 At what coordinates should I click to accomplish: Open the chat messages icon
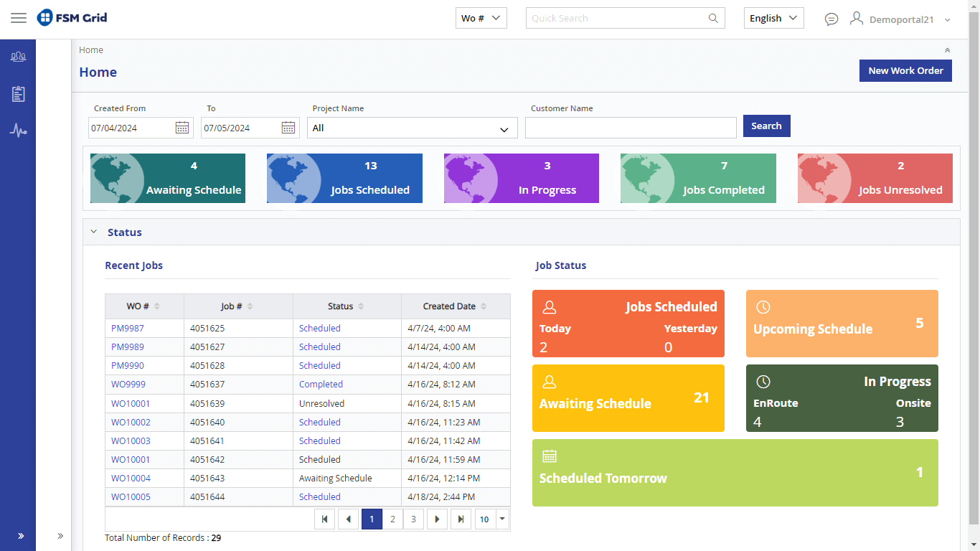click(831, 19)
